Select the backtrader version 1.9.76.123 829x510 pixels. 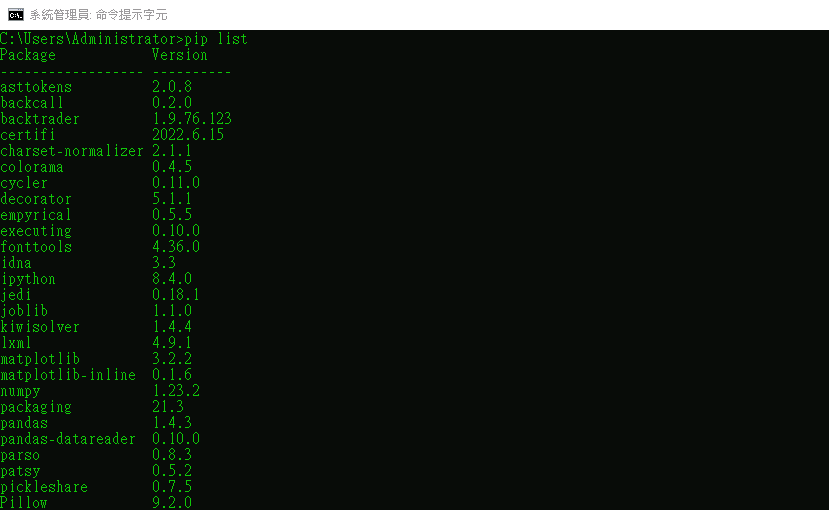coord(192,119)
